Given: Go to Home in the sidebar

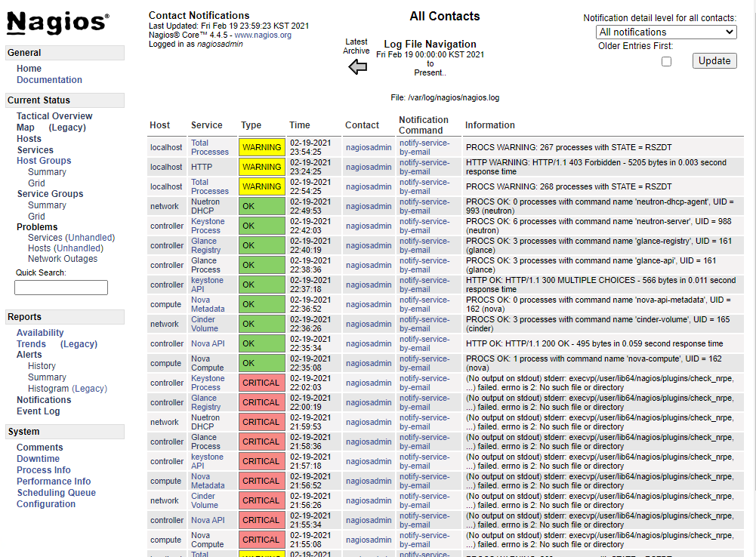Looking at the screenshot, I should pyautogui.click(x=29, y=69).
